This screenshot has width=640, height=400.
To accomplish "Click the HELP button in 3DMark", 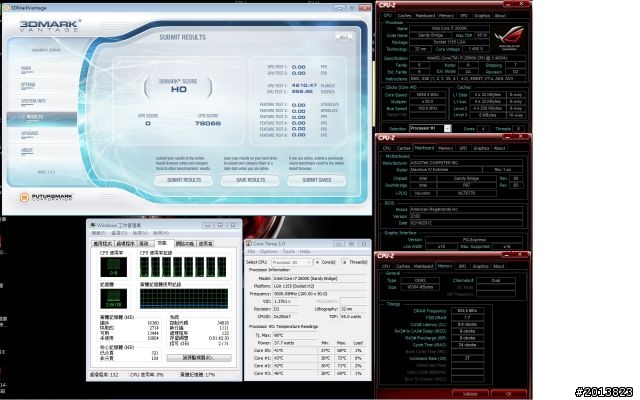I will coord(343,37).
